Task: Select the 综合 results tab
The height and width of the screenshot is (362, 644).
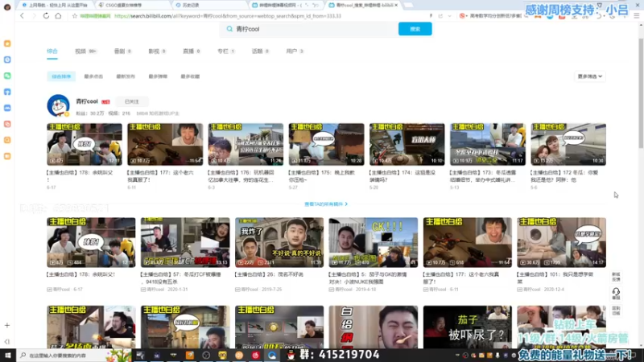Action: point(52,51)
